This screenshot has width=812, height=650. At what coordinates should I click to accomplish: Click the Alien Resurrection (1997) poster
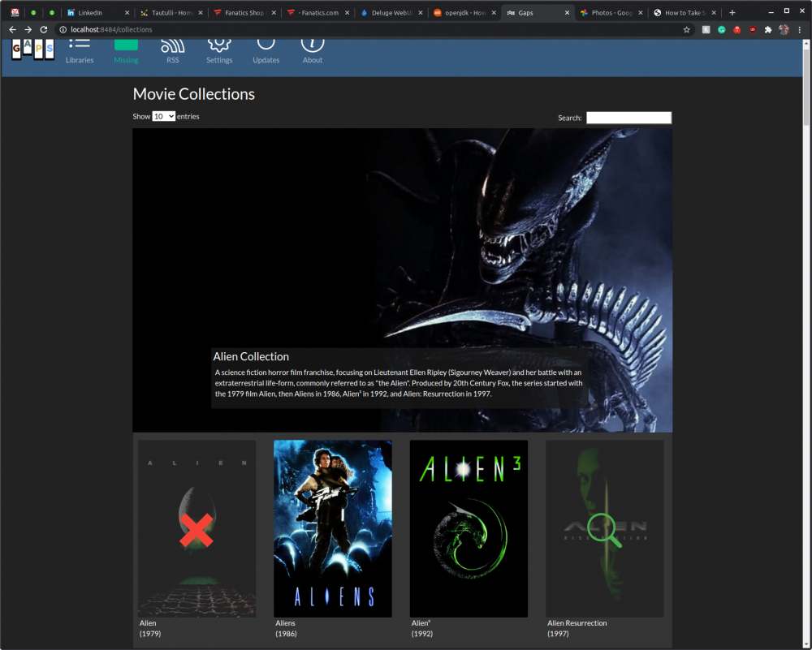pyautogui.click(x=604, y=528)
